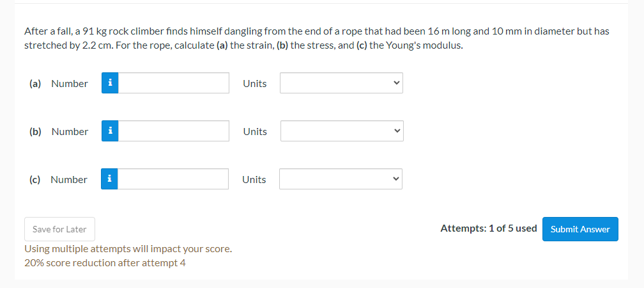Click the "20% score reduction" notice
Screen dimensions: 644x288
[105, 263]
